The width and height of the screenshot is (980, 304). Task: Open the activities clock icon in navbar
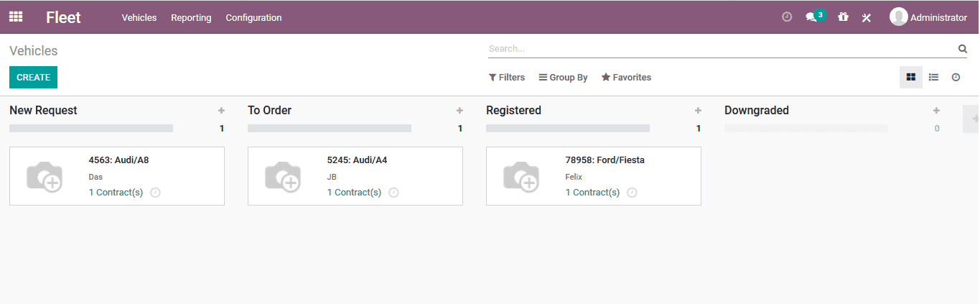pos(787,17)
